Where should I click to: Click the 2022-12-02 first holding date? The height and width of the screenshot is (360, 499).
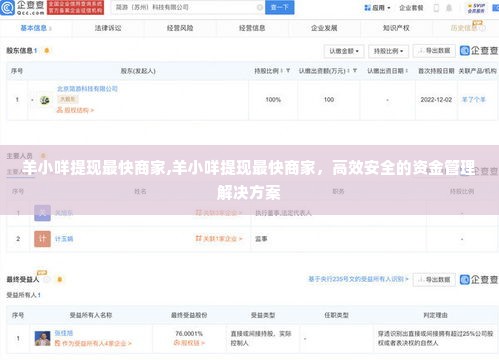point(436,100)
